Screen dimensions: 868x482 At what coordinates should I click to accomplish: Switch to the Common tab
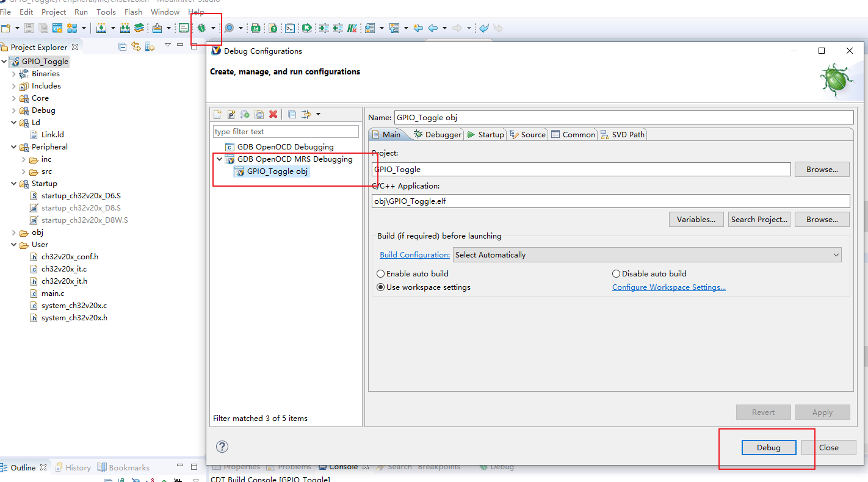coord(573,134)
